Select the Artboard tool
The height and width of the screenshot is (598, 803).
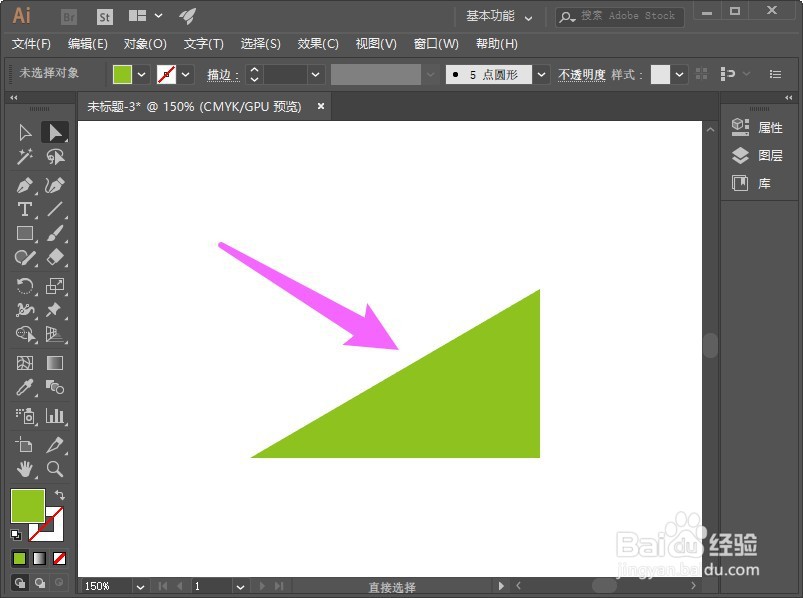click(x=25, y=444)
